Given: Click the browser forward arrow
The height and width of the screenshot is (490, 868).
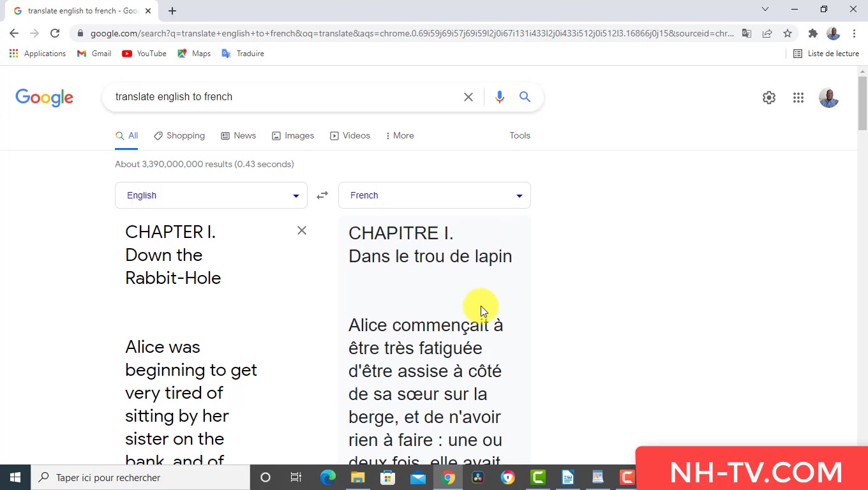Looking at the screenshot, I should (x=34, y=33).
